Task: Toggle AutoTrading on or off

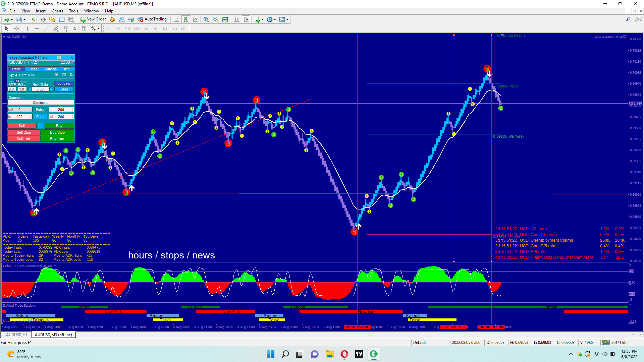Action: (x=152, y=19)
